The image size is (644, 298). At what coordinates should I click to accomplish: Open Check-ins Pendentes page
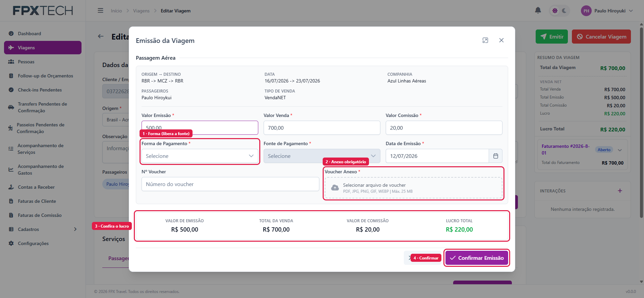(43, 90)
